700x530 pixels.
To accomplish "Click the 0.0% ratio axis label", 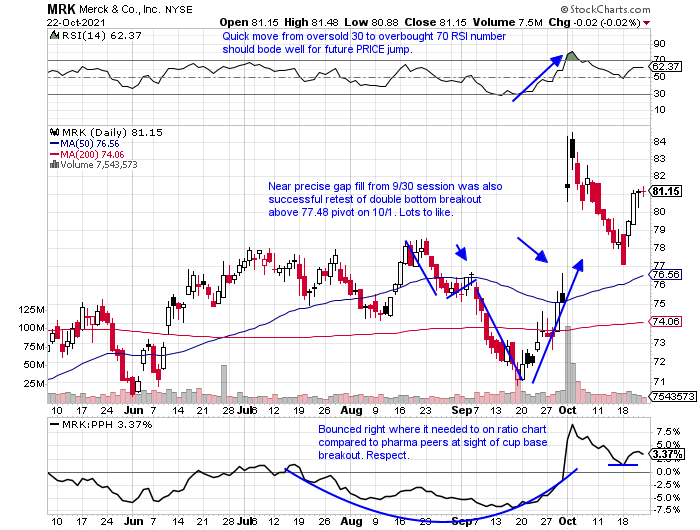I will click(669, 472).
